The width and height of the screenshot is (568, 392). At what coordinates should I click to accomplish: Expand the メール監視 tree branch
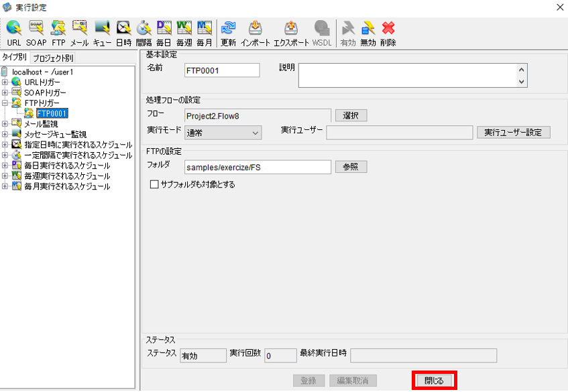(5, 124)
